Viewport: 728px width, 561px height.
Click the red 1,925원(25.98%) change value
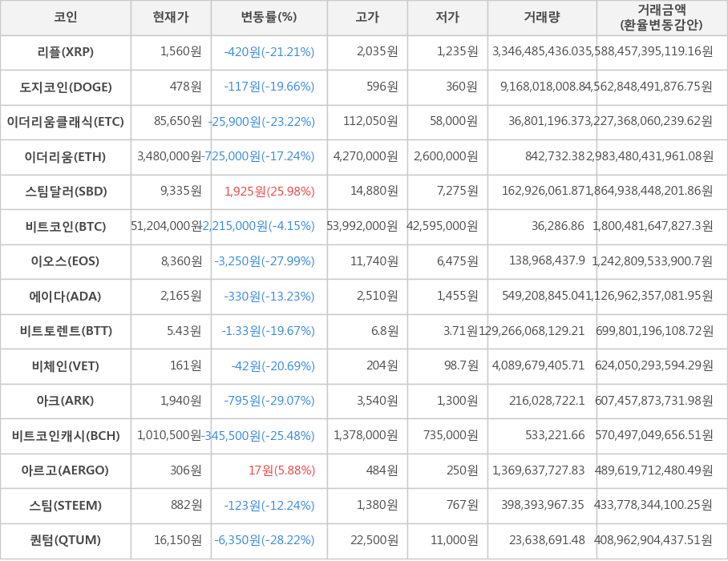coord(269,192)
